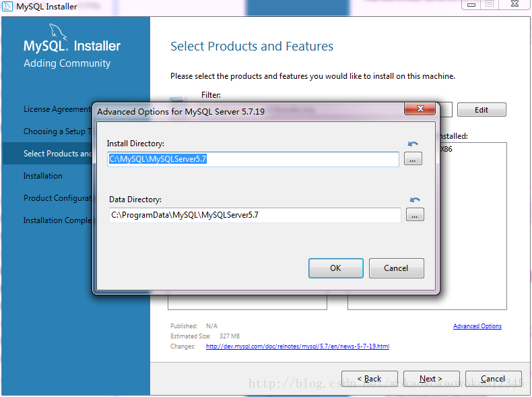Image resolution: width=532 pixels, height=397 pixels.
Task: Minimize the MySQL Installer window
Action: [471, 5]
